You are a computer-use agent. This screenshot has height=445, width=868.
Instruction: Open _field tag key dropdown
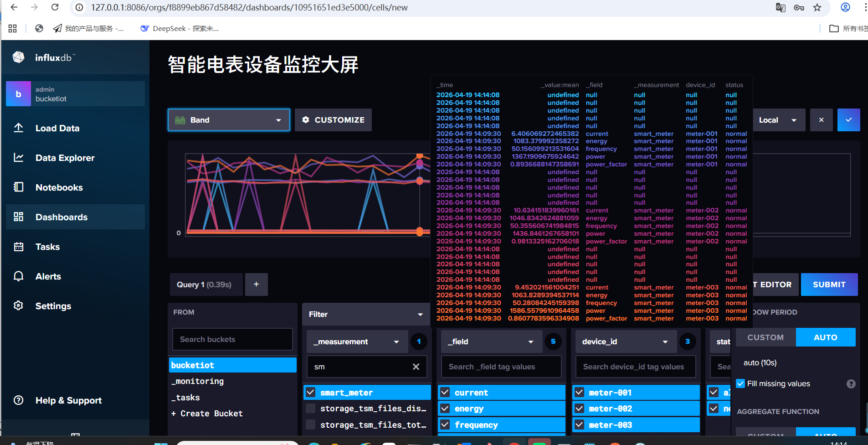(492, 342)
